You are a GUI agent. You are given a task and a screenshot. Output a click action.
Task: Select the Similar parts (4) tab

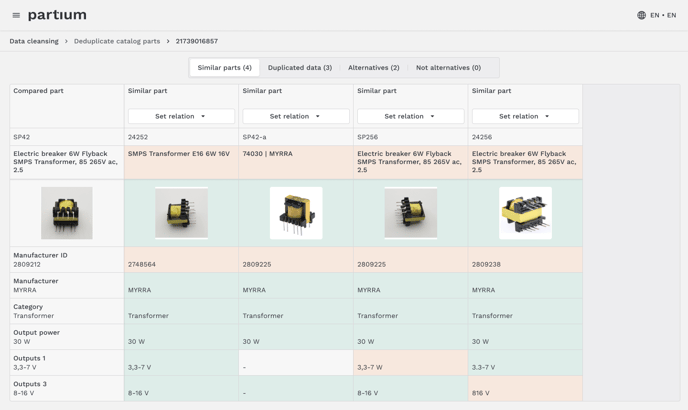click(224, 68)
